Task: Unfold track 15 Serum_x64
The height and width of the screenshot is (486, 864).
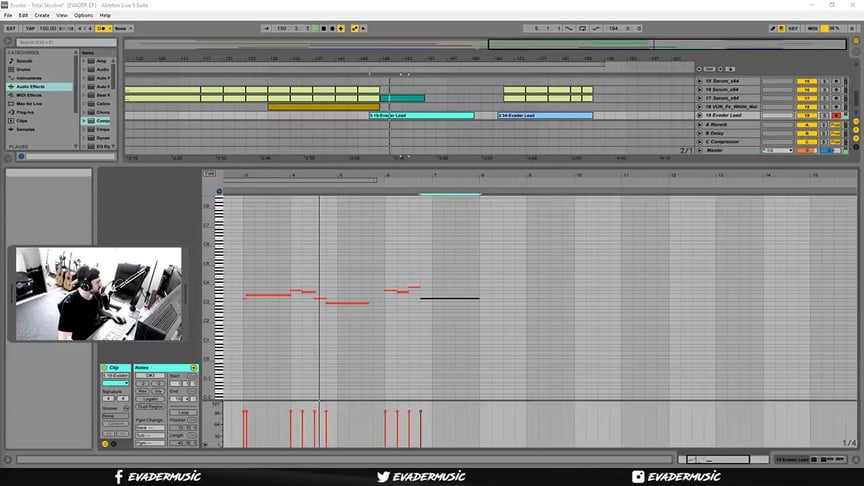Action: tap(700, 81)
